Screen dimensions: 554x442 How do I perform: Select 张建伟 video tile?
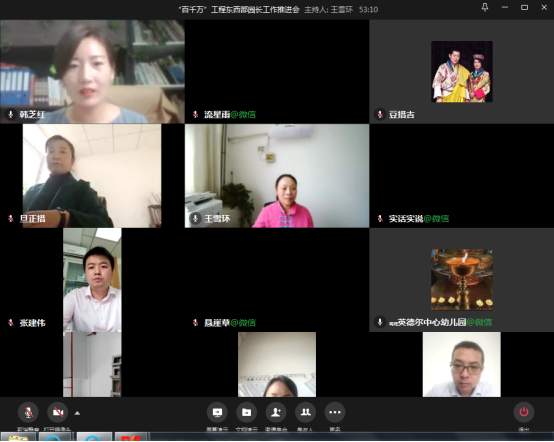[x=92, y=280]
